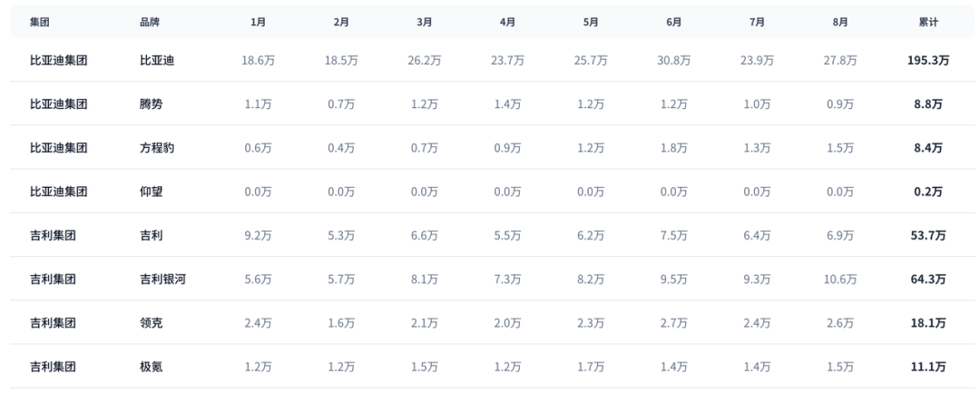Click the 品牌 column header
The width and height of the screenshot is (980, 394).
coord(149,21)
